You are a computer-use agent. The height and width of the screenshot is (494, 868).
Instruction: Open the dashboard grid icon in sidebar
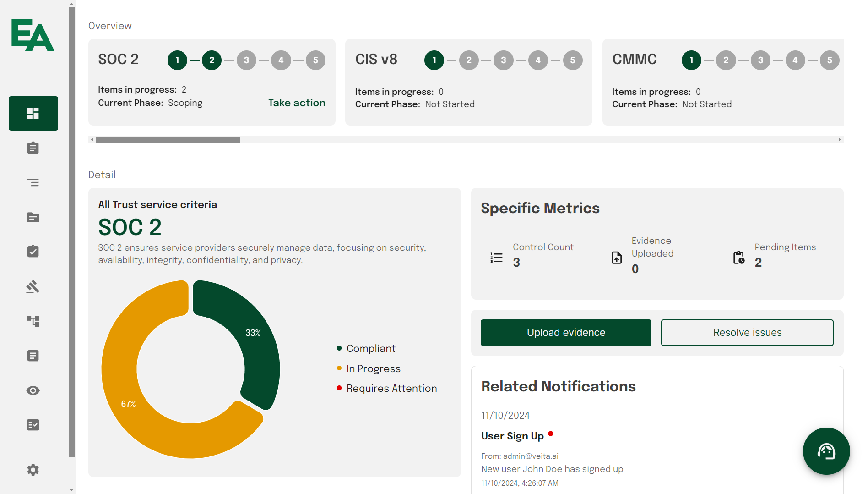pyautogui.click(x=33, y=113)
